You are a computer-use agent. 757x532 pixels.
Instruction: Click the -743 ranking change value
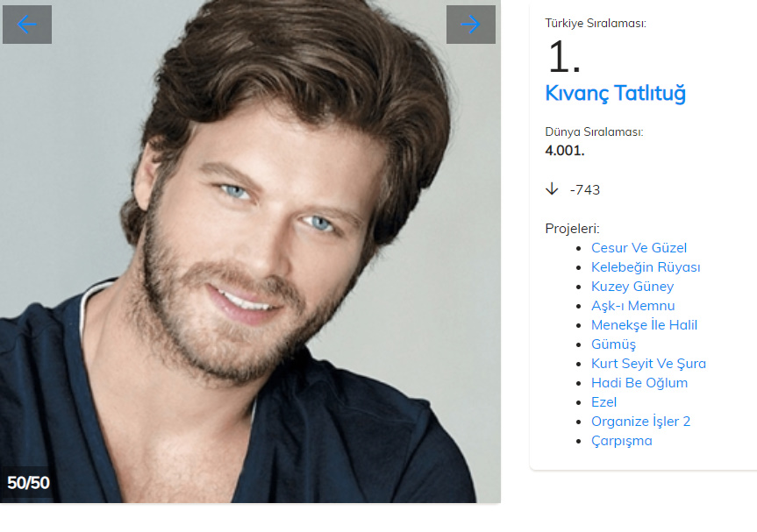tap(585, 189)
